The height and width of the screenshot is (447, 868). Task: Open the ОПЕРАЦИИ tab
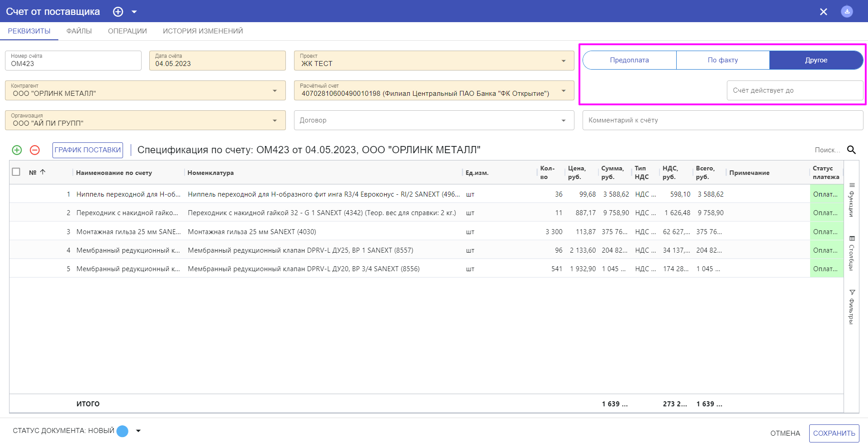tap(128, 31)
